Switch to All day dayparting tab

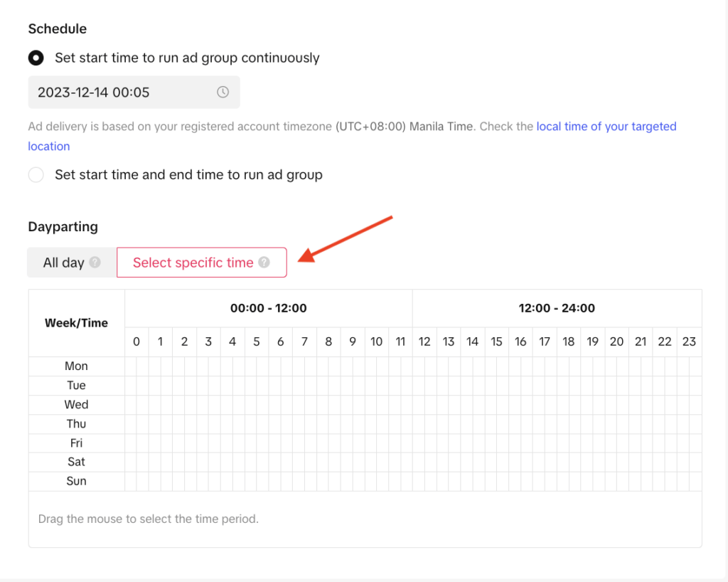63,263
